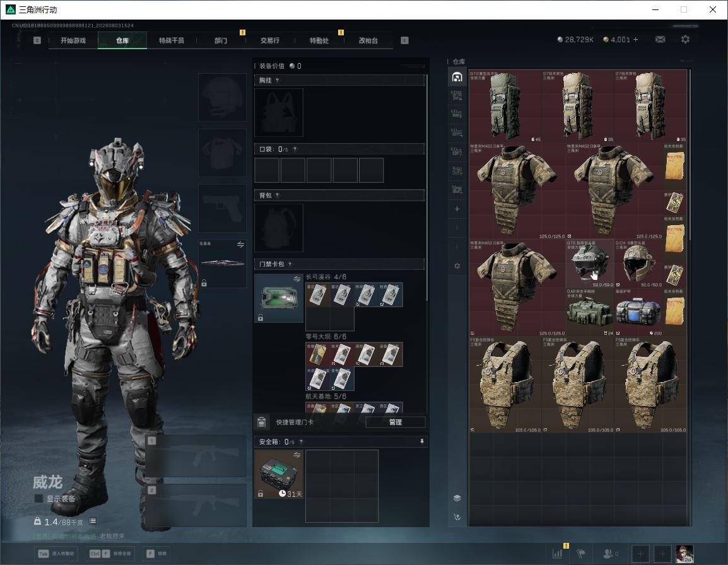728x565 pixels.
Task: Select the first backpack with capacity 45
Action: pos(505,106)
